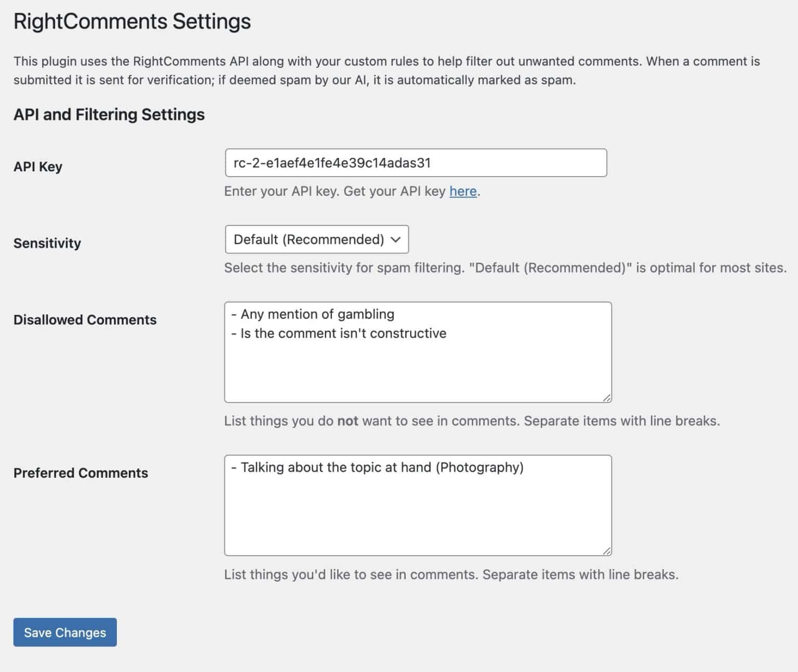798x672 pixels.
Task: Click the RightComments Settings page heading
Action: pos(131,21)
